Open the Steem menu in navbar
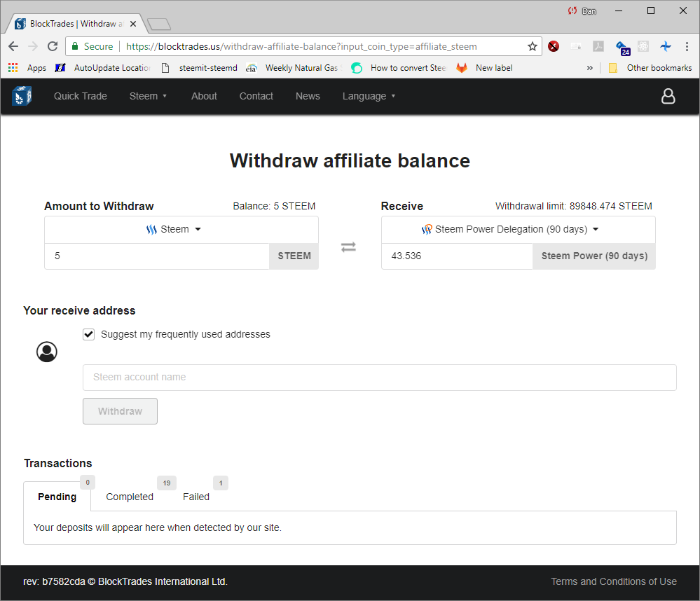 [x=149, y=96]
